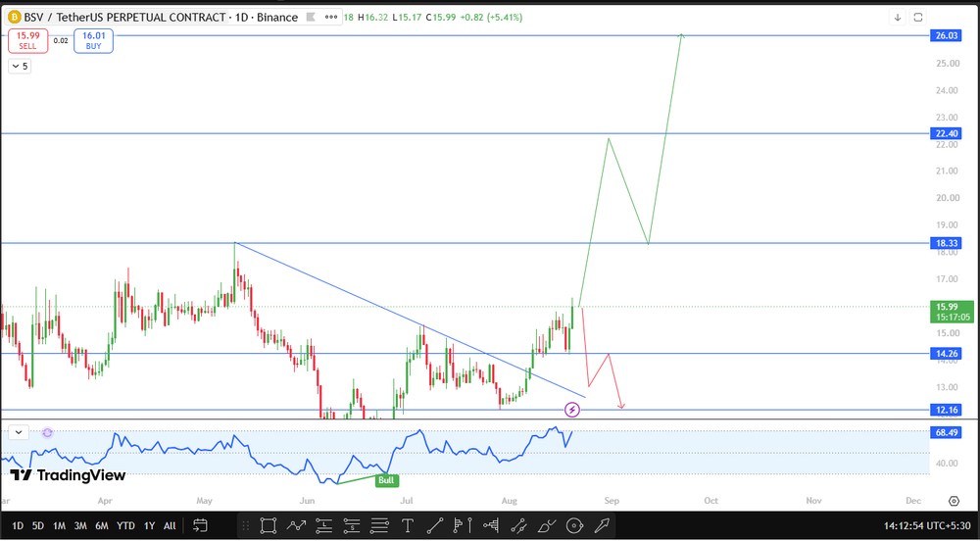Set the range to All
This screenshot has width=980, height=541.
170,526
